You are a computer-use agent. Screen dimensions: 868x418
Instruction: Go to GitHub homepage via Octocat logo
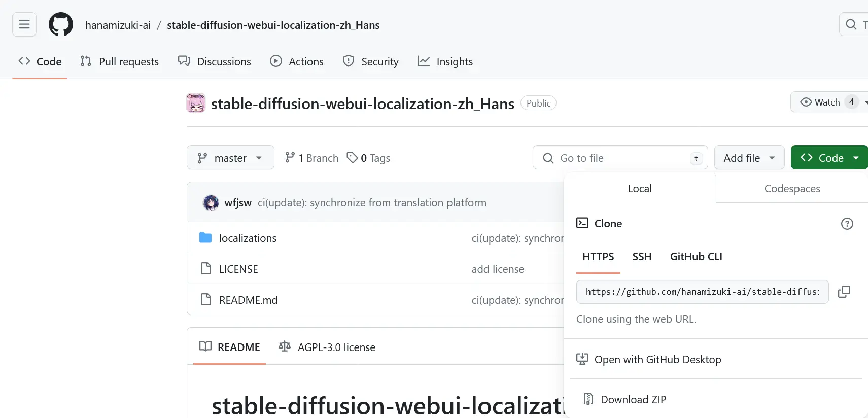(61, 24)
